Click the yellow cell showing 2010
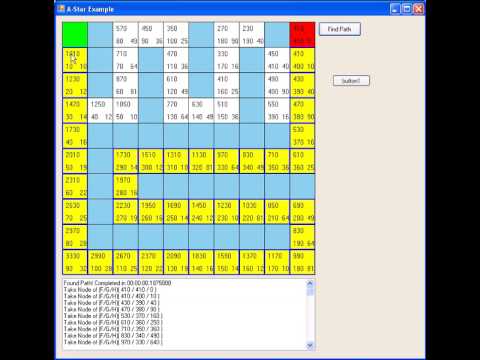 [x=75, y=161]
